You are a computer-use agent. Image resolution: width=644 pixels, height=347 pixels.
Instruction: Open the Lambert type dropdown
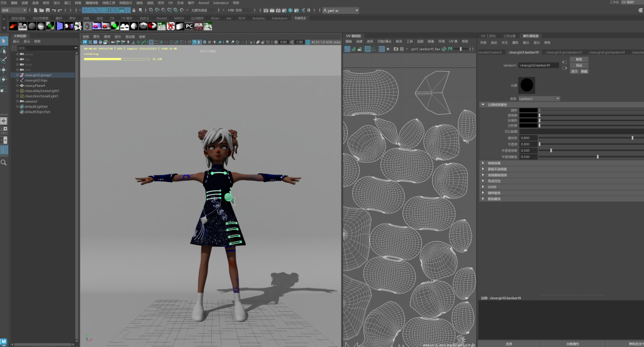tap(539, 99)
